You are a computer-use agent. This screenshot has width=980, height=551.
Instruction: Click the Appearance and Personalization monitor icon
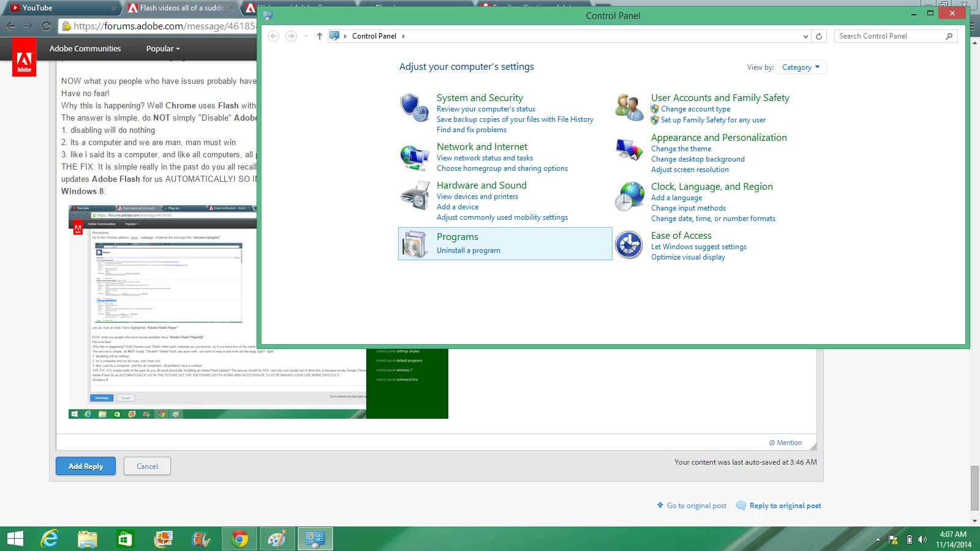pos(629,148)
